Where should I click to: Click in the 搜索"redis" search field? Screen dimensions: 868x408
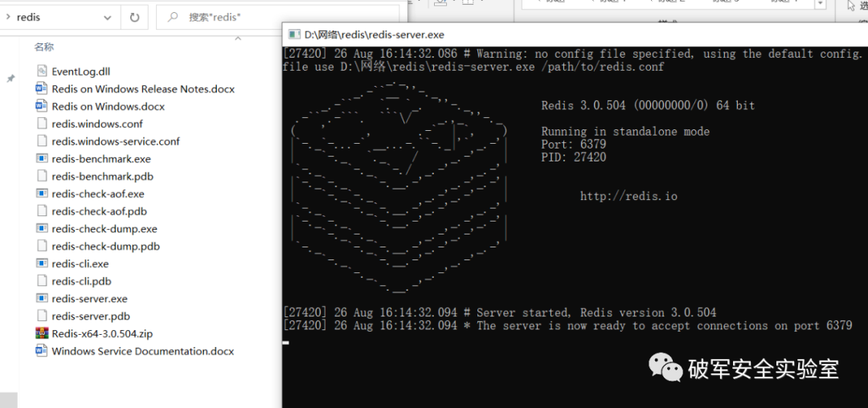(x=277, y=17)
